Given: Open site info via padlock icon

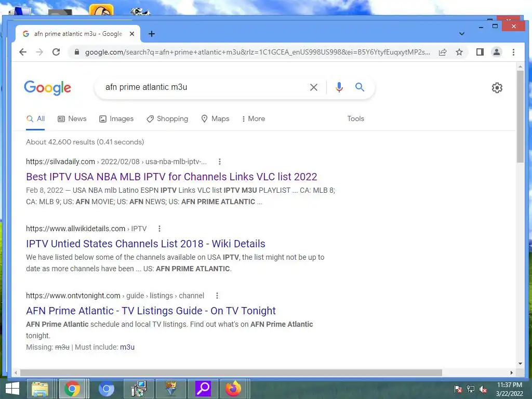Looking at the screenshot, I should pos(77,52).
